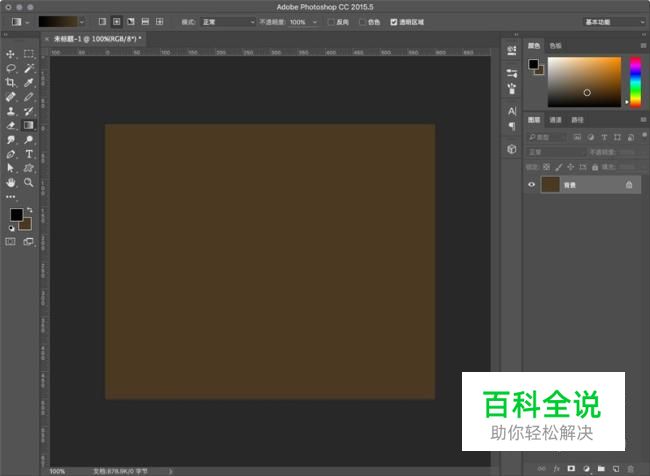Pick the Eyedropper tool
This screenshot has height=476, width=650.
point(29,83)
